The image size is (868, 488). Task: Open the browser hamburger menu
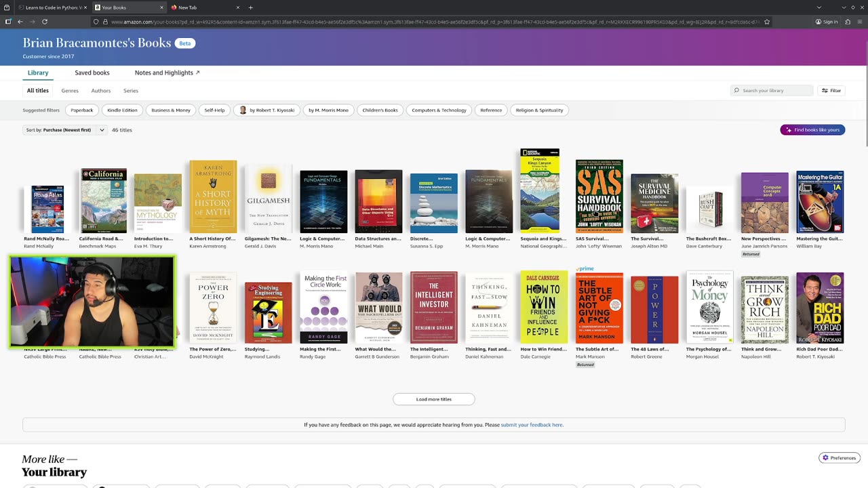coord(861,22)
